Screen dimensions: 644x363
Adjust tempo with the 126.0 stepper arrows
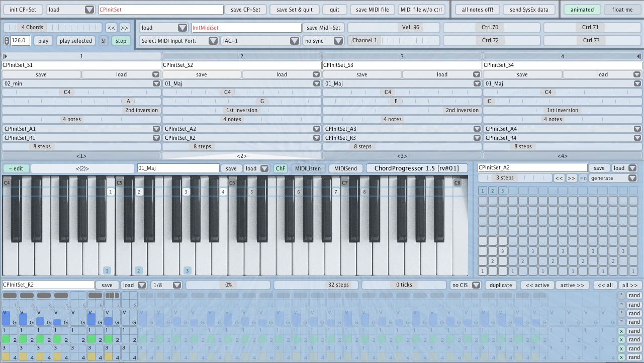click(7, 41)
